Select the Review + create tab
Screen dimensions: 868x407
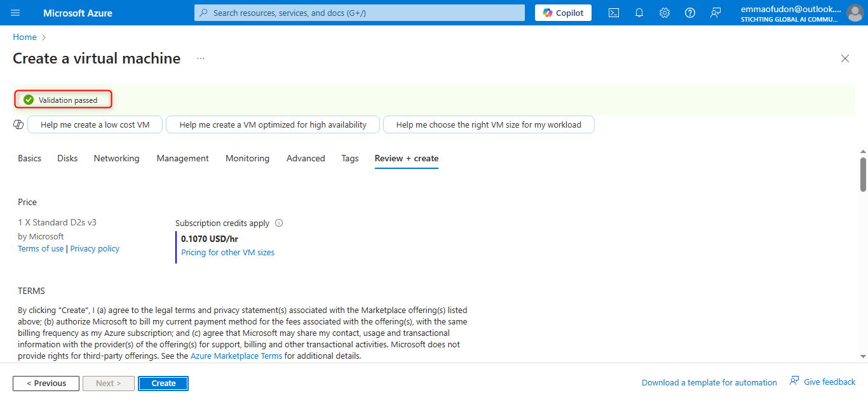pyautogui.click(x=407, y=159)
